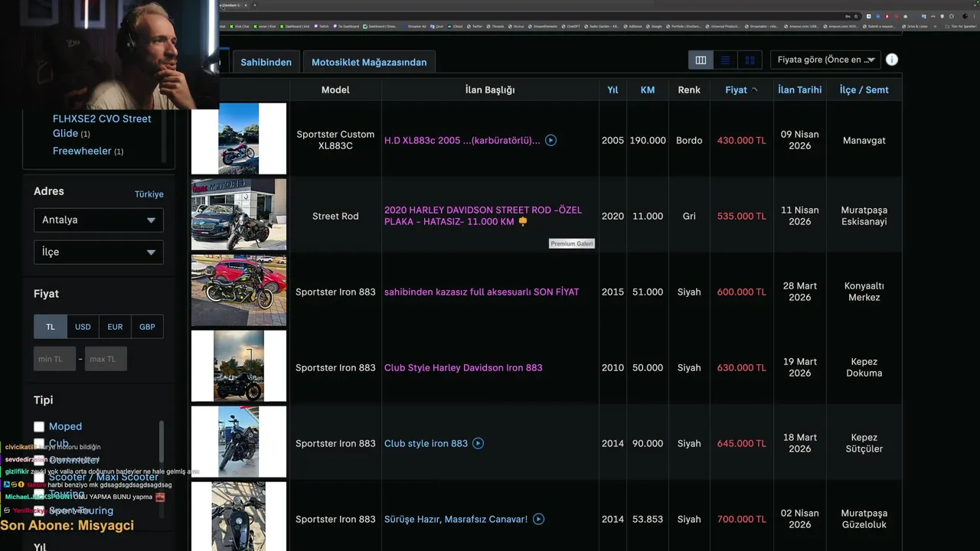Play video icon on H.D XL883c 2005 listing
Screen dimensions: 980x551
(550, 140)
